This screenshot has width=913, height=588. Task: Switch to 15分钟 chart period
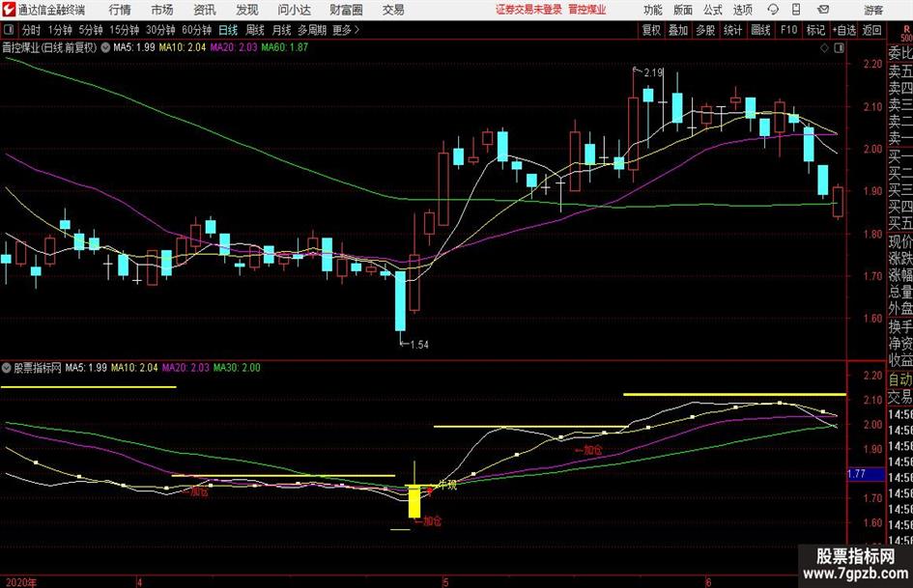(124, 30)
